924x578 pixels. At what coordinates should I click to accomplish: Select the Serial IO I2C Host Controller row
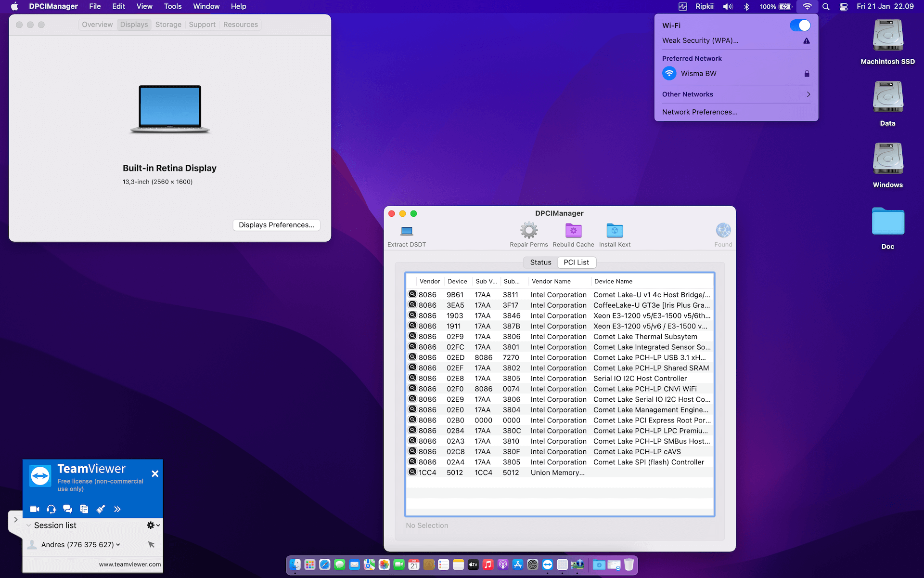click(560, 379)
